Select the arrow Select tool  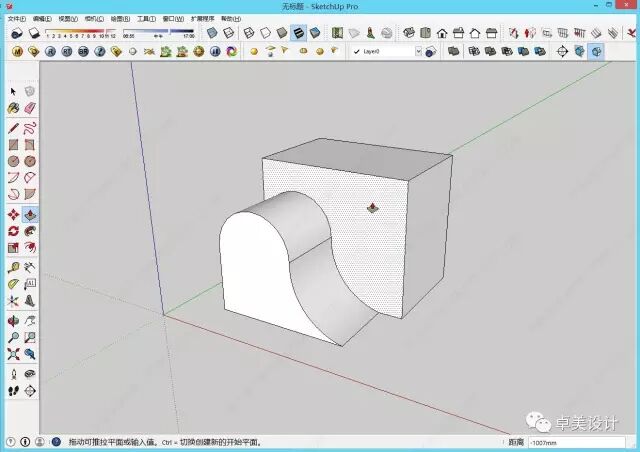pyautogui.click(x=13, y=91)
